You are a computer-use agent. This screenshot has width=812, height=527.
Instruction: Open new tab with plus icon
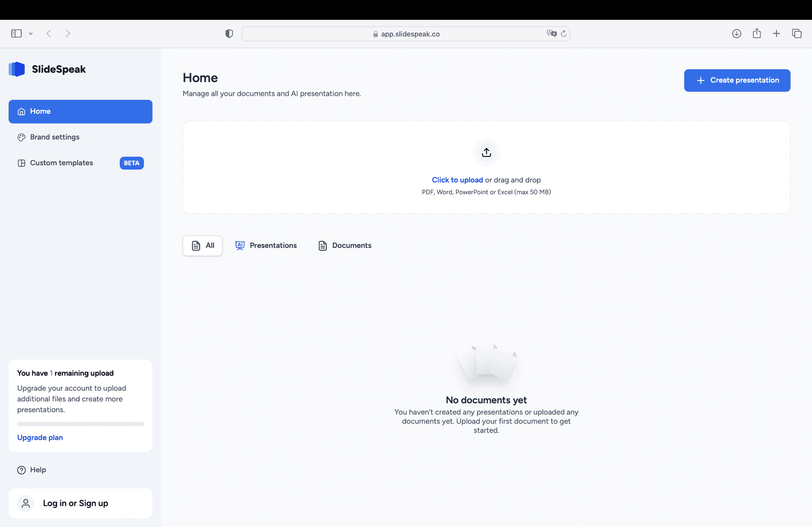[776, 34]
